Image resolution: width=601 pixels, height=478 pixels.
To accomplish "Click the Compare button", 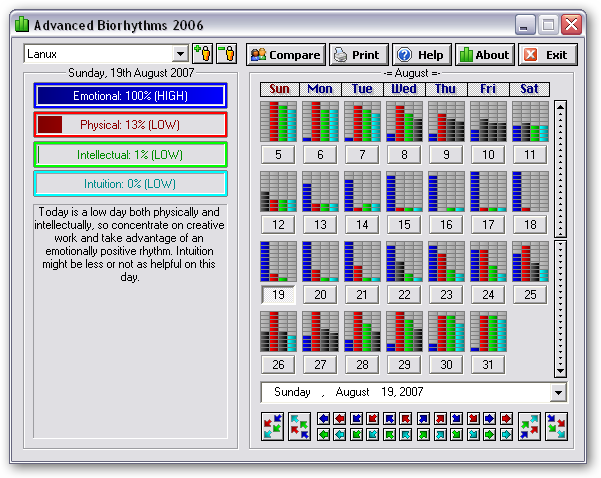I will (286, 54).
